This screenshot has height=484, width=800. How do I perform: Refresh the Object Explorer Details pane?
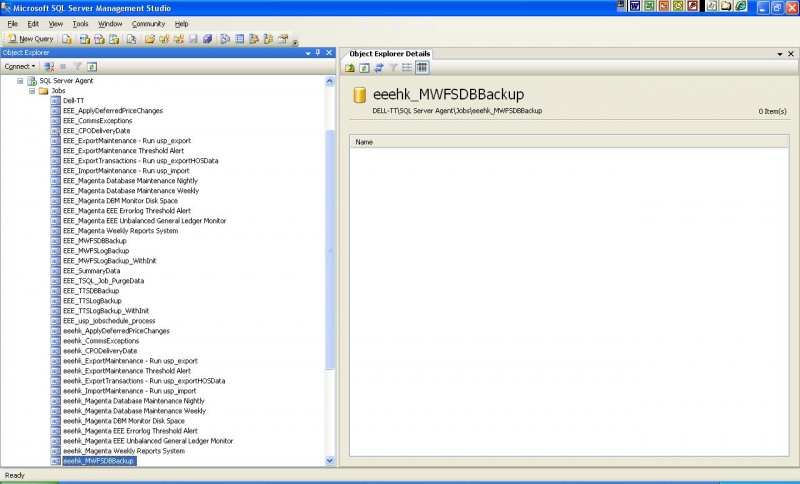click(x=364, y=68)
